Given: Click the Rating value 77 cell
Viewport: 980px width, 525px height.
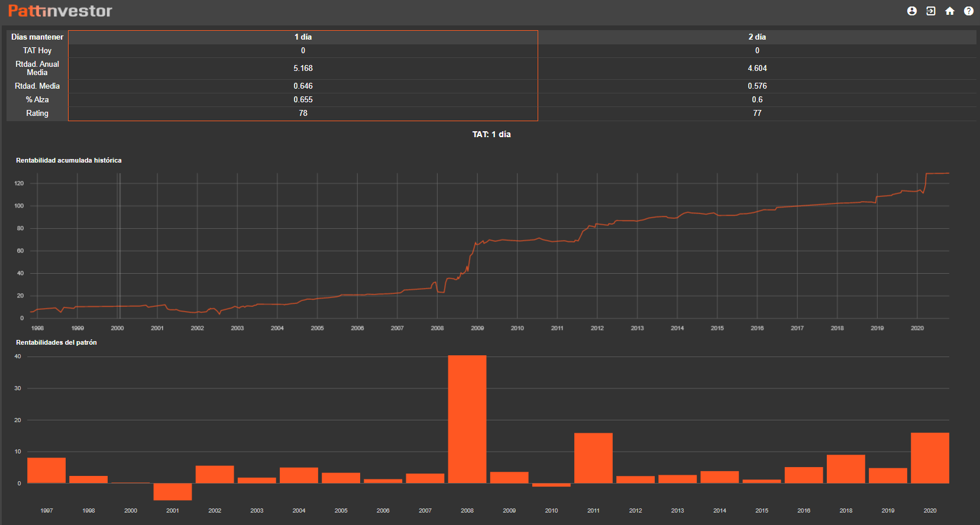Looking at the screenshot, I should point(756,113).
